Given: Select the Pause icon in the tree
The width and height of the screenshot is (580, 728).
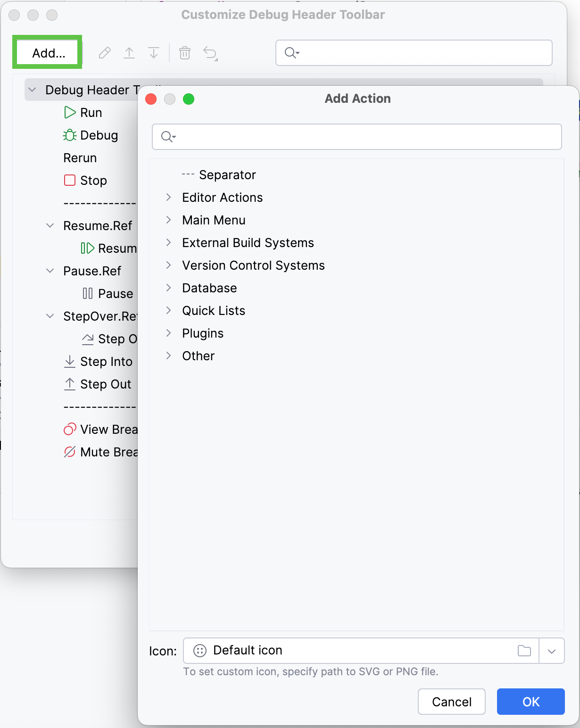Looking at the screenshot, I should 88,293.
